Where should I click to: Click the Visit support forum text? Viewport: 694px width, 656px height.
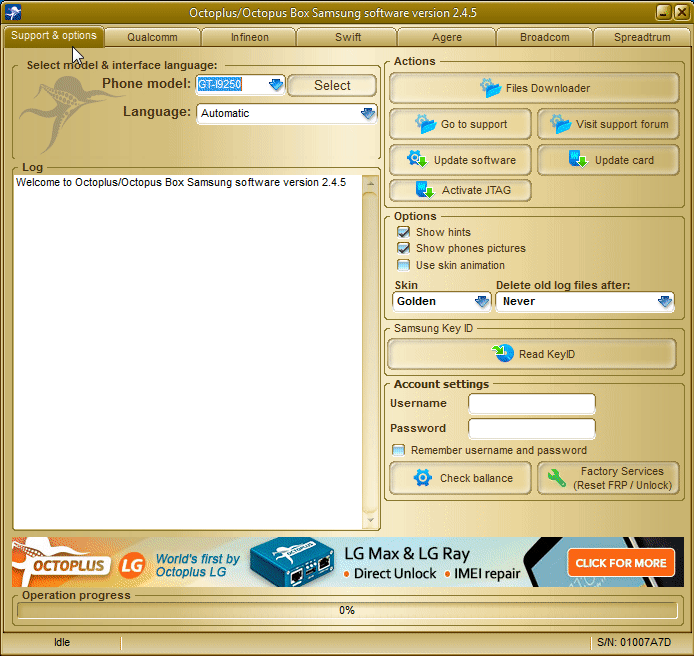622,124
